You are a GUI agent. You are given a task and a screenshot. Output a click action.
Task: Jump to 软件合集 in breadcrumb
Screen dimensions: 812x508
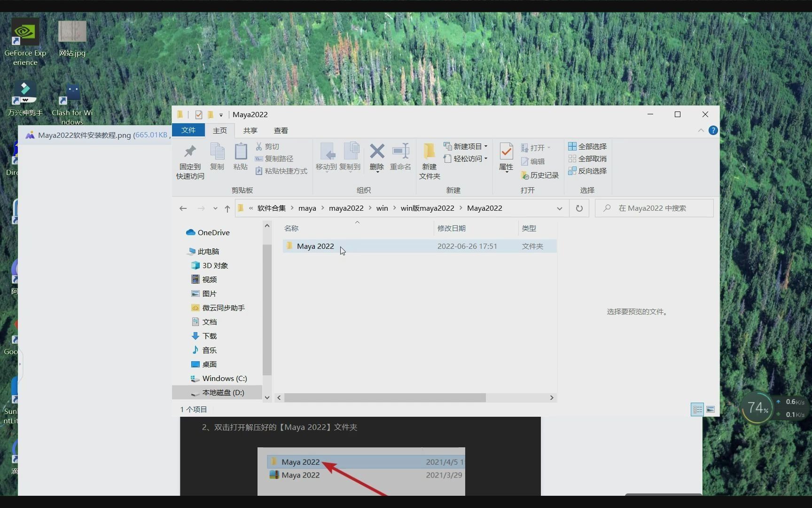click(x=272, y=208)
